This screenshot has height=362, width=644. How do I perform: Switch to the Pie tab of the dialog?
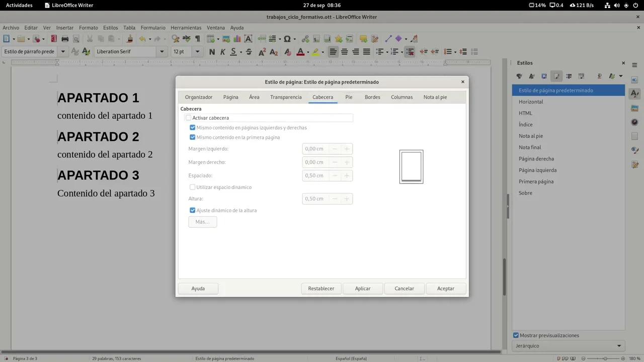pyautogui.click(x=349, y=97)
